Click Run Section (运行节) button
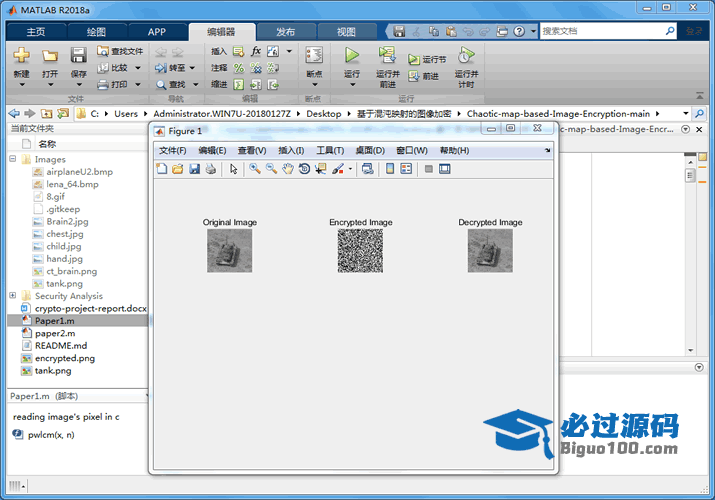 point(427,59)
